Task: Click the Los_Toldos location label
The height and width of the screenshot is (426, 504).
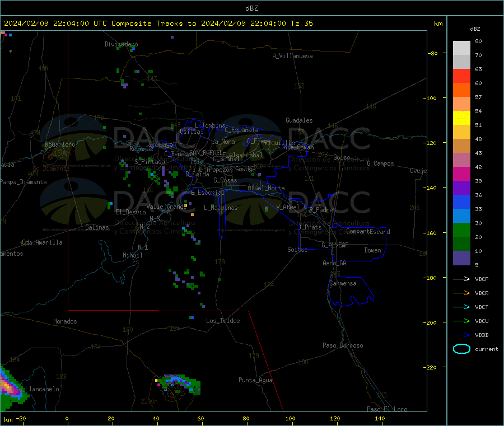Action: coord(223,321)
